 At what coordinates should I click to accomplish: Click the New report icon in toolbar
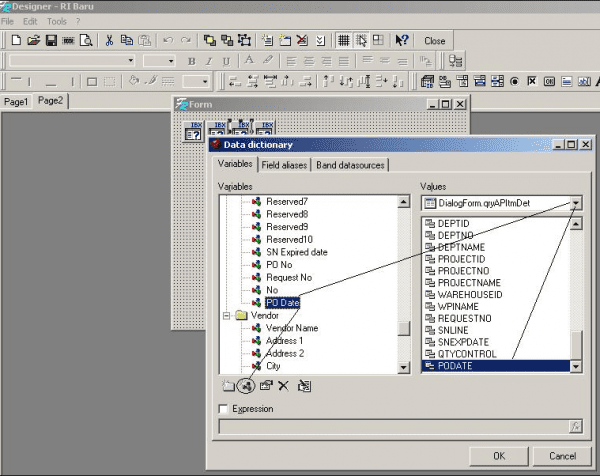tap(16, 40)
